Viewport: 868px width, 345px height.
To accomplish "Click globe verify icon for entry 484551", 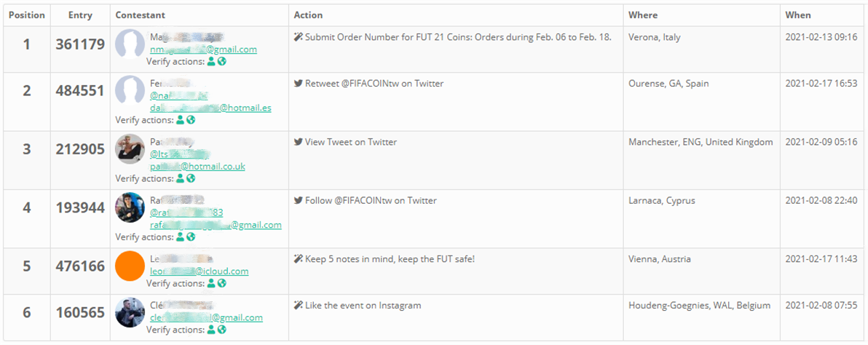I will [191, 120].
